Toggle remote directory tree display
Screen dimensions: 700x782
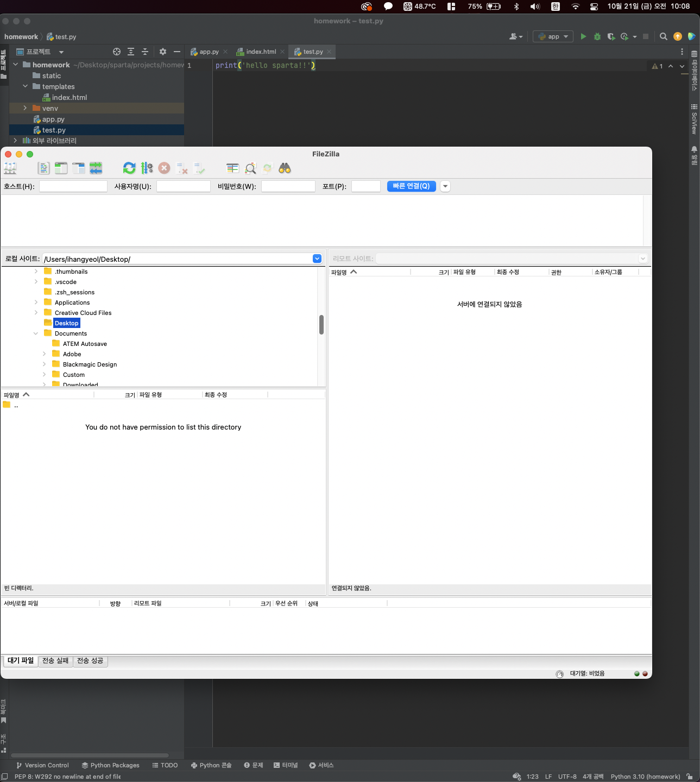pos(79,168)
